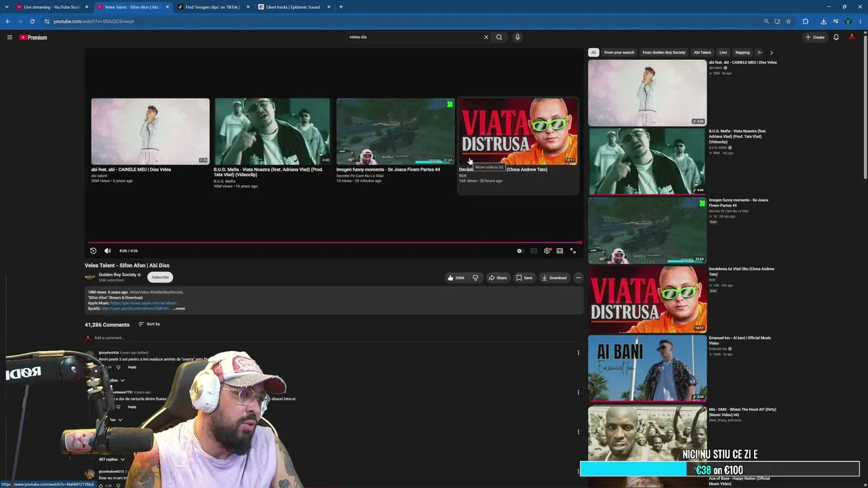Go to YouTube Premium home logo
The width and height of the screenshot is (868, 488).
click(x=33, y=37)
